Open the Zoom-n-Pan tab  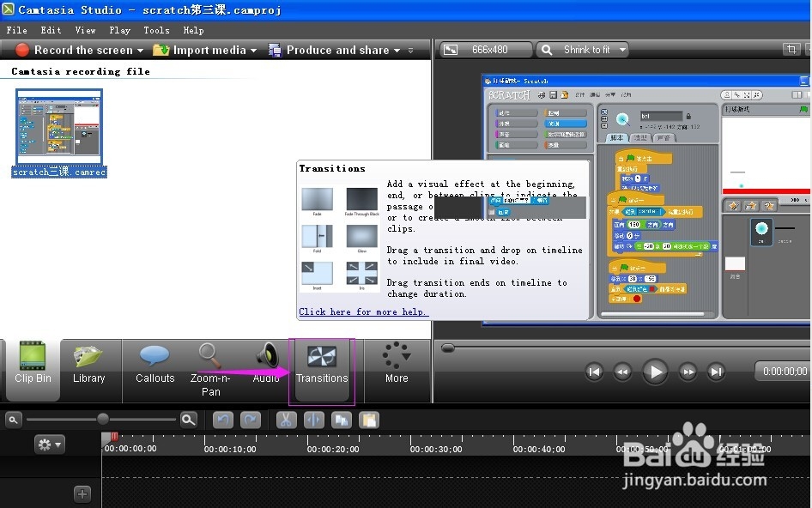click(210, 369)
